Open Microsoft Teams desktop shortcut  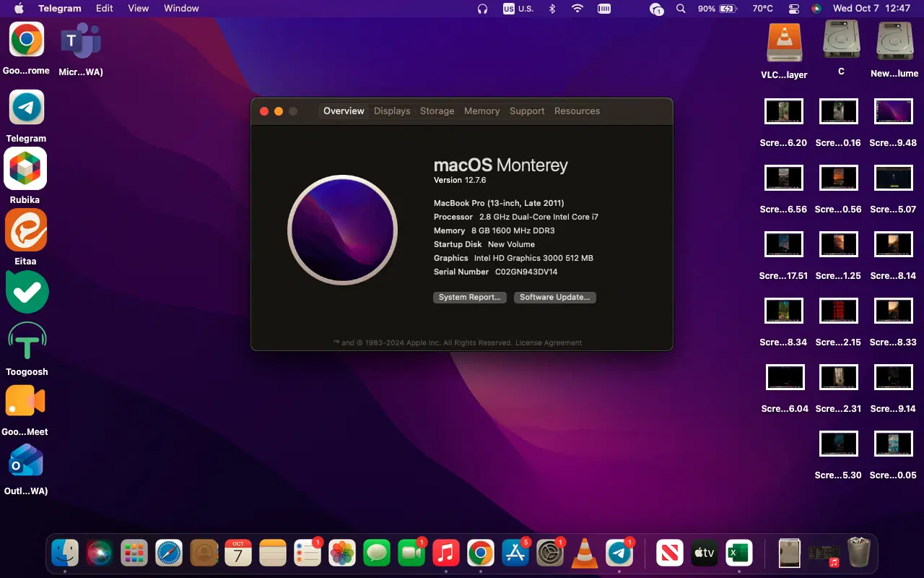pyautogui.click(x=81, y=41)
